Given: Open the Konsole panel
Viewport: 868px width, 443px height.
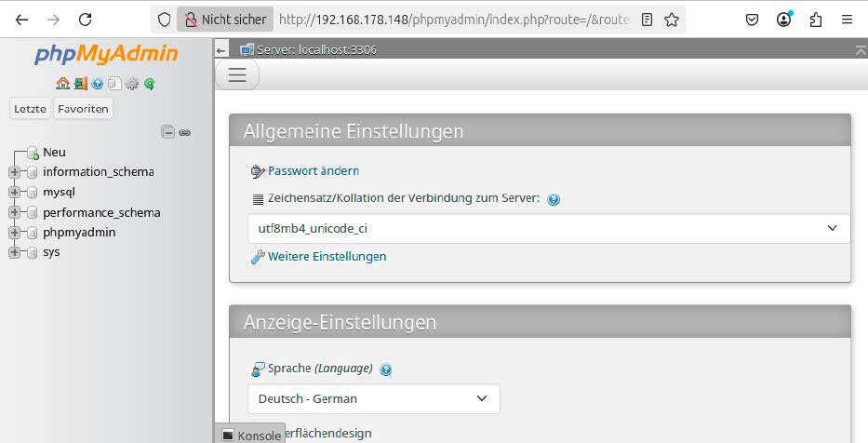Looking at the screenshot, I should [x=251, y=436].
